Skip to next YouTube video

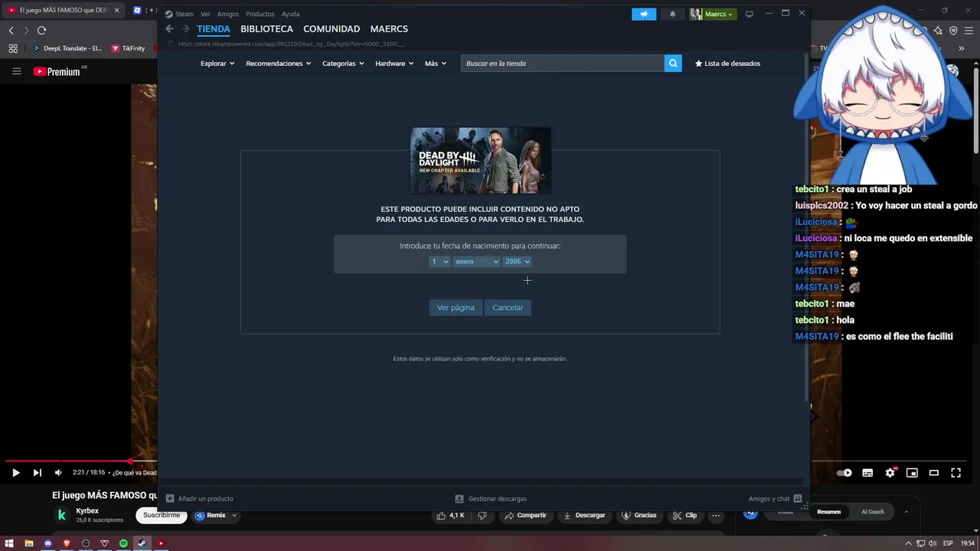tap(37, 473)
